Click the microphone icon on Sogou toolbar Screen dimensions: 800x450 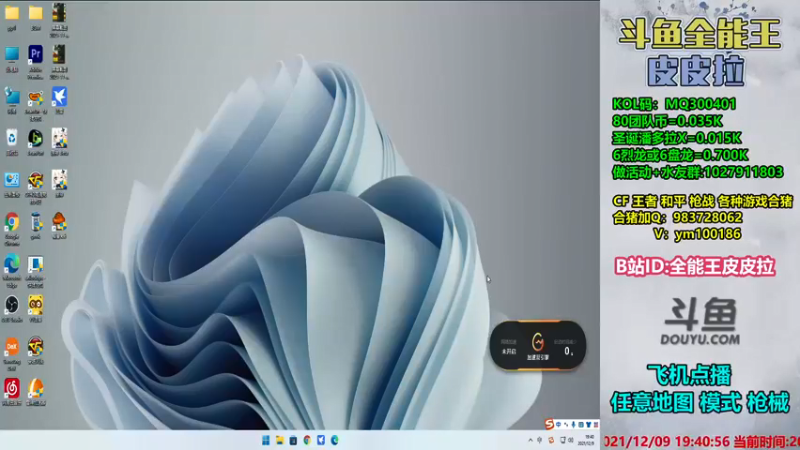coord(573,424)
